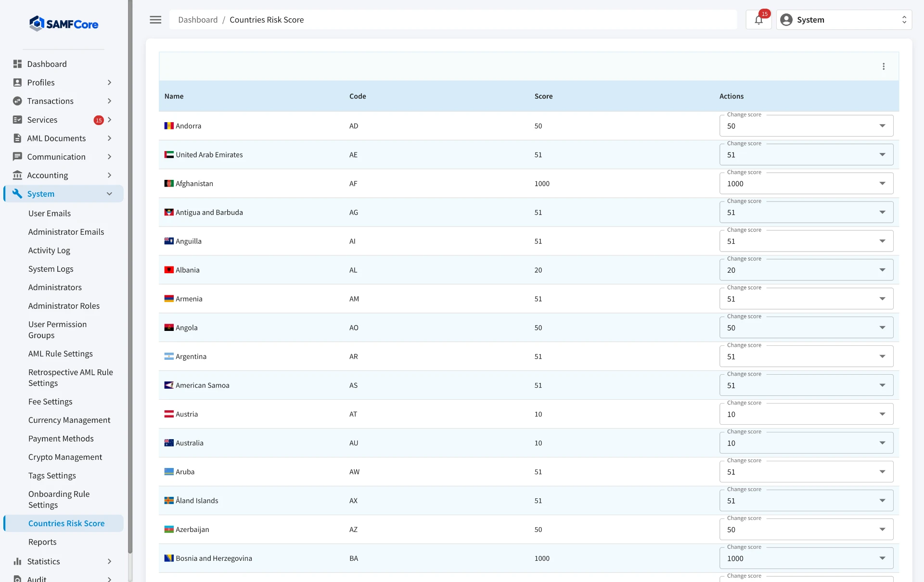Click the Score column header
Viewport: 924px width, 582px height.
pos(544,96)
